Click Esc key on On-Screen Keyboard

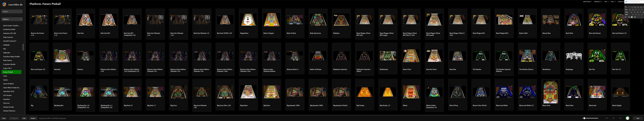point(626,7)
